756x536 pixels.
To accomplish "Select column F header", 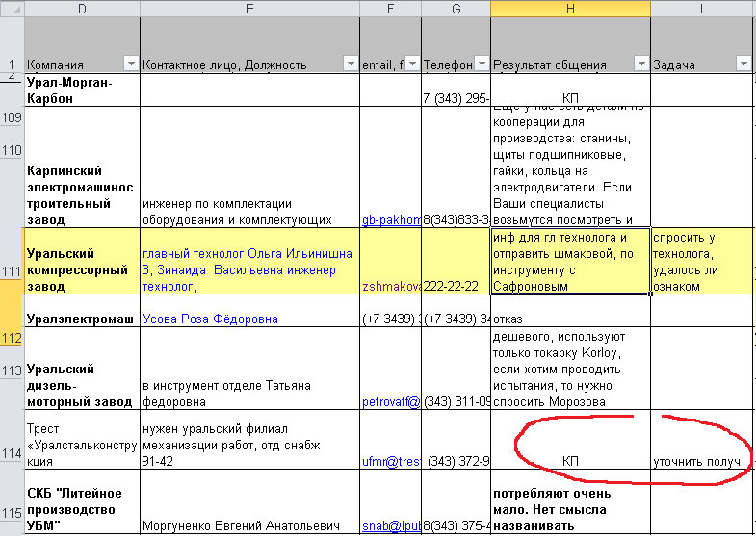I will pyautogui.click(x=391, y=9).
